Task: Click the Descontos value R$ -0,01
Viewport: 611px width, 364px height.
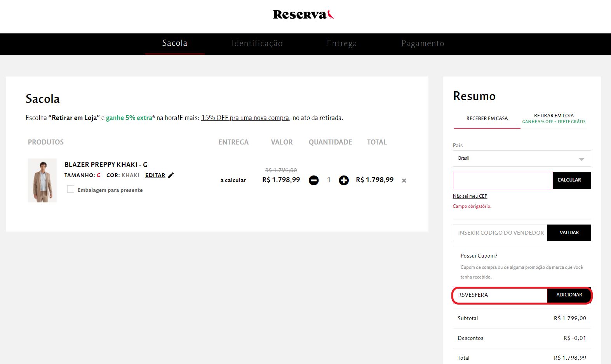Action: pos(575,338)
